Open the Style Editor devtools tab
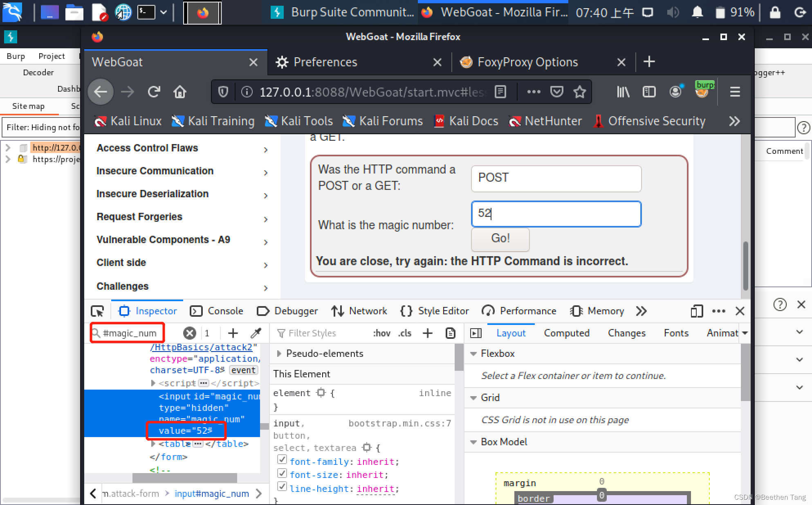The width and height of the screenshot is (812, 505). [434, 311]
